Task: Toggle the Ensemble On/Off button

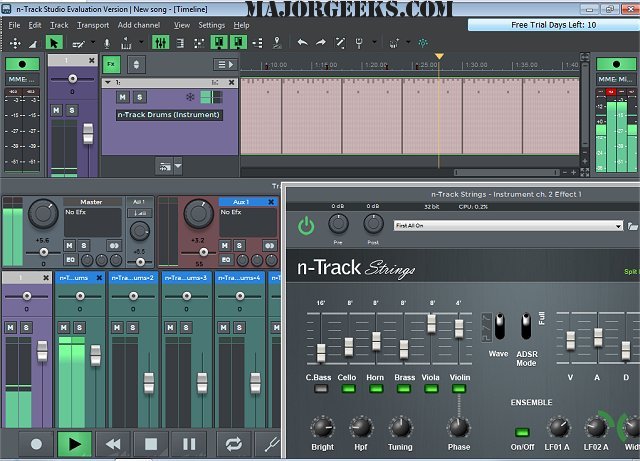Action: tap(520, 431)
